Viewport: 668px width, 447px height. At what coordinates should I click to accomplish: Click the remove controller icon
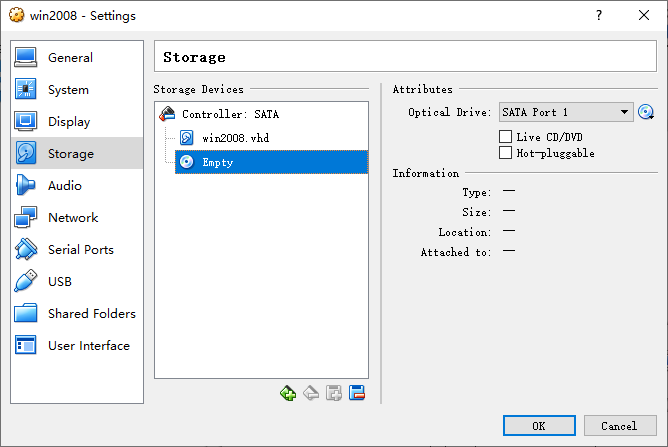[x=311, y=393]
